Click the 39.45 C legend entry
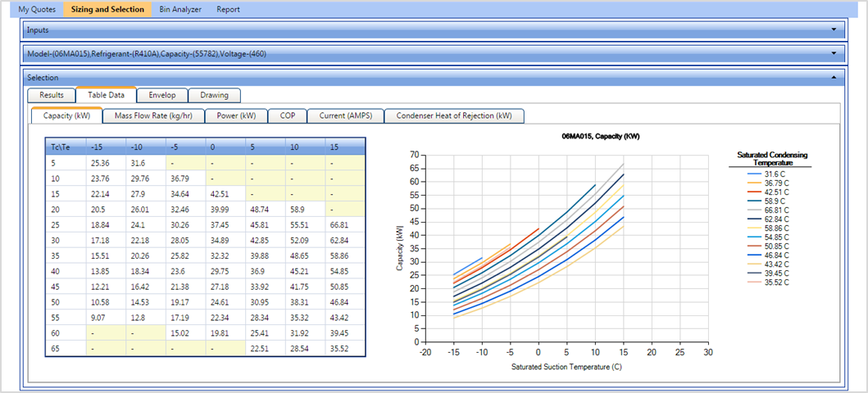 766,273
